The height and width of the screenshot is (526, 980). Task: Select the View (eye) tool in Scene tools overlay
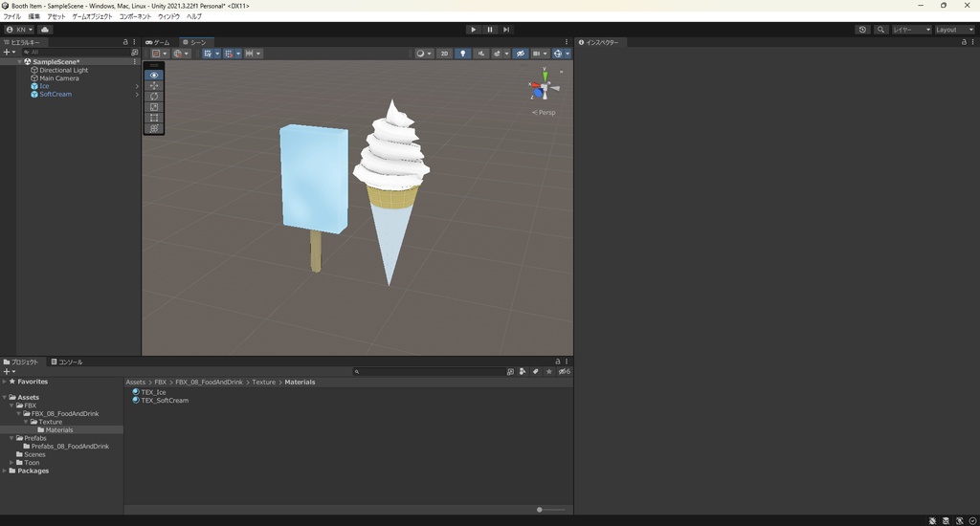154,75
